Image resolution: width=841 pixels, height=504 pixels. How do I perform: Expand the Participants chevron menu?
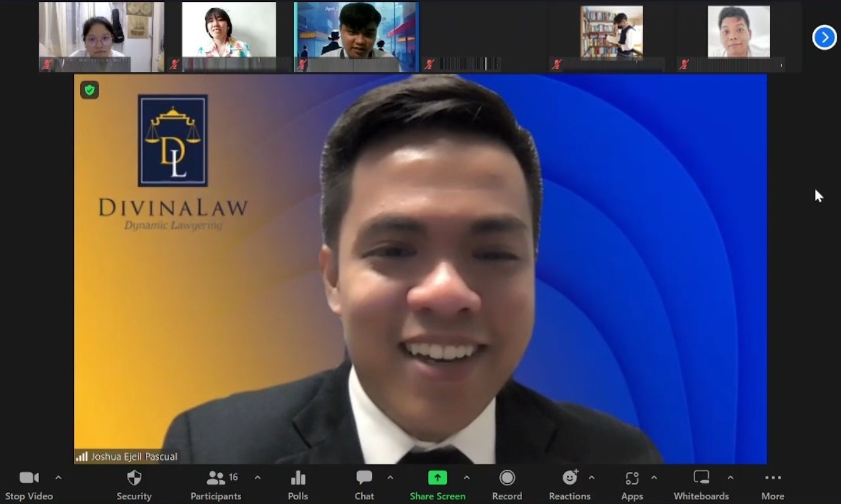257,478
